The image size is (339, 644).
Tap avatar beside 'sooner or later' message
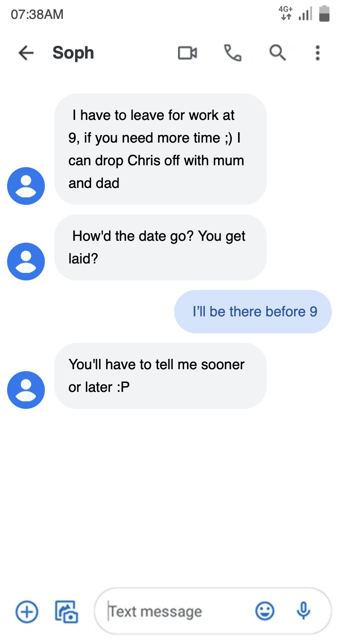click(26, 390)
